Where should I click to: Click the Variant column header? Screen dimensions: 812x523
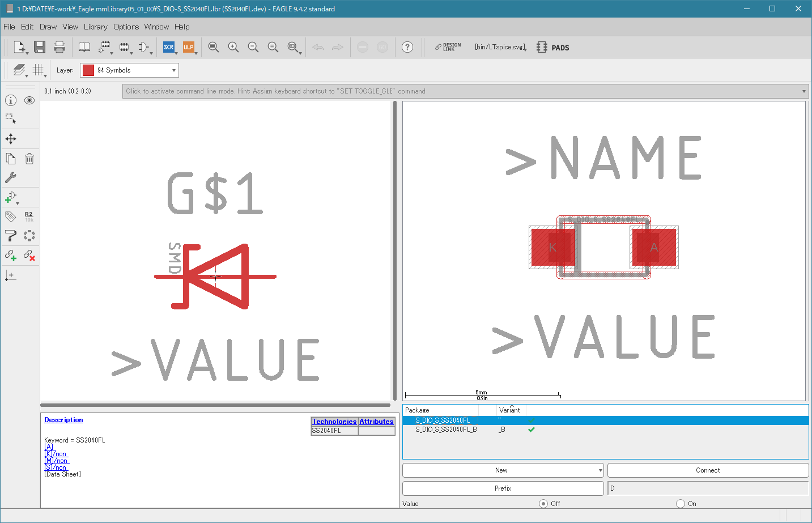(511, 410)
